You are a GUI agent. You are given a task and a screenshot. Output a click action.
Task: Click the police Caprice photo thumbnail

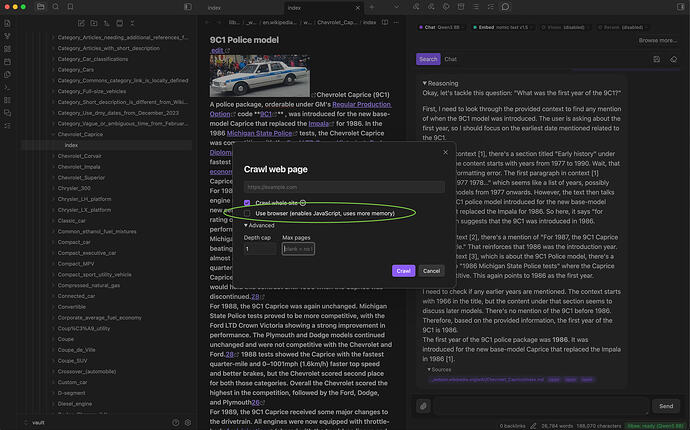point(260,75)
